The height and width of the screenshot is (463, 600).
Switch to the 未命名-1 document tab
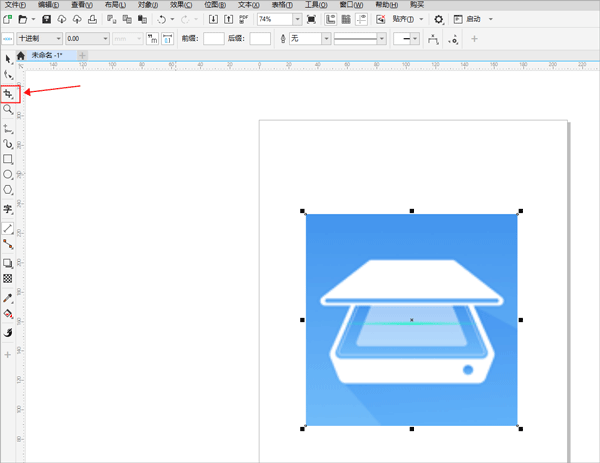[x=46, y=55]
